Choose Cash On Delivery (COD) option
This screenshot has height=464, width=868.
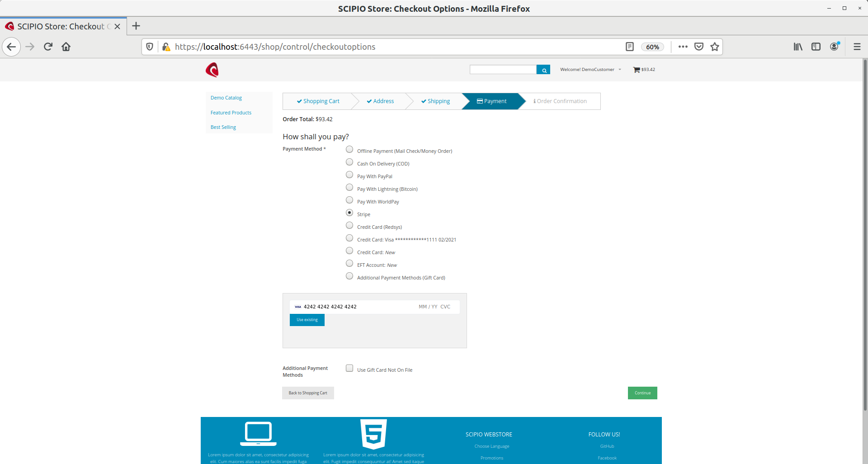349,162
